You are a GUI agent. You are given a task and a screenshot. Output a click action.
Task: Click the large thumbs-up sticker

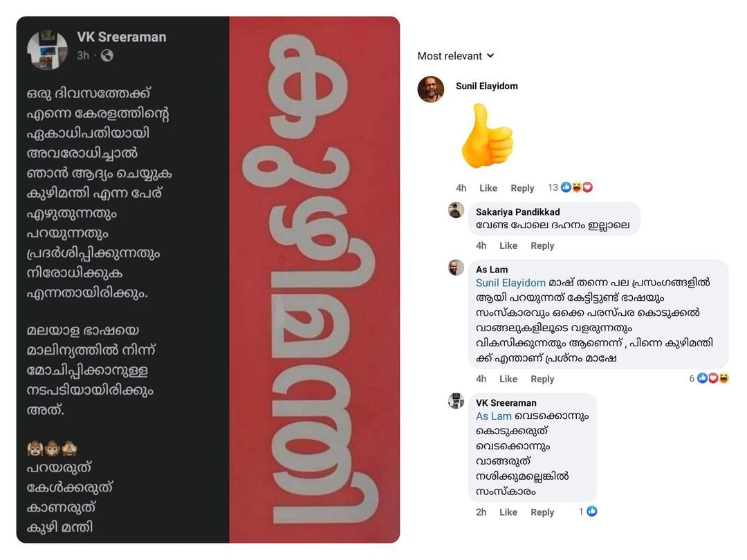point(487,136)
